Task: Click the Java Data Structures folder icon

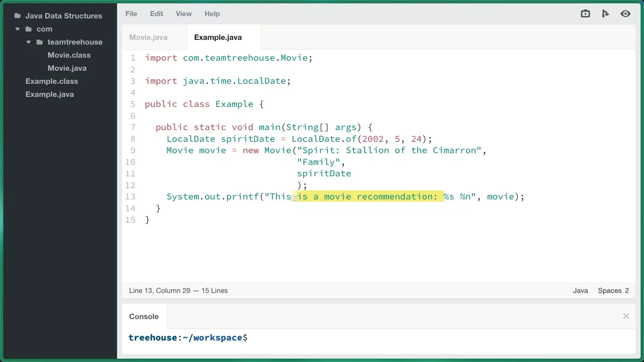Action: 18,16
